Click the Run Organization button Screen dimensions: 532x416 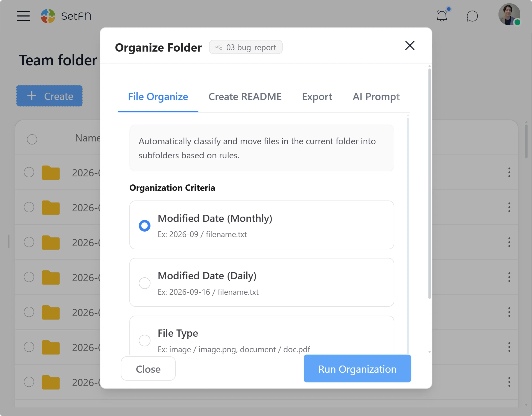point(357,369)
